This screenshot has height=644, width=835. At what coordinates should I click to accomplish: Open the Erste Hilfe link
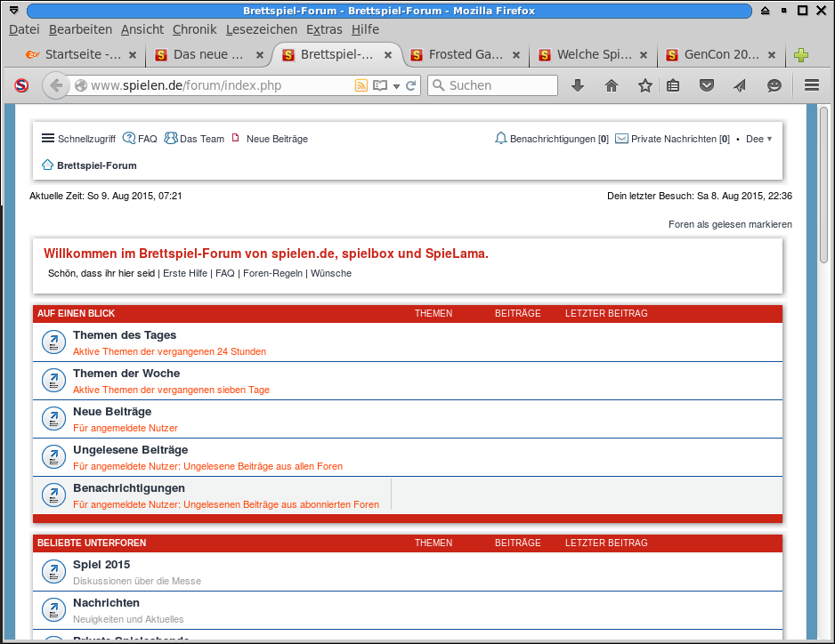pyautogui.click(x=185, y=273)
